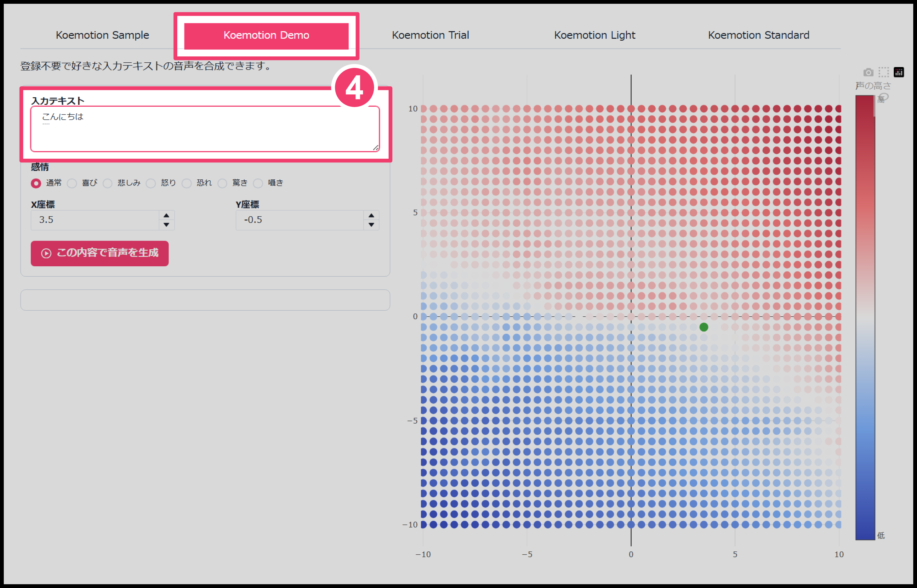Click the green selected point on scatter plot

704,327
